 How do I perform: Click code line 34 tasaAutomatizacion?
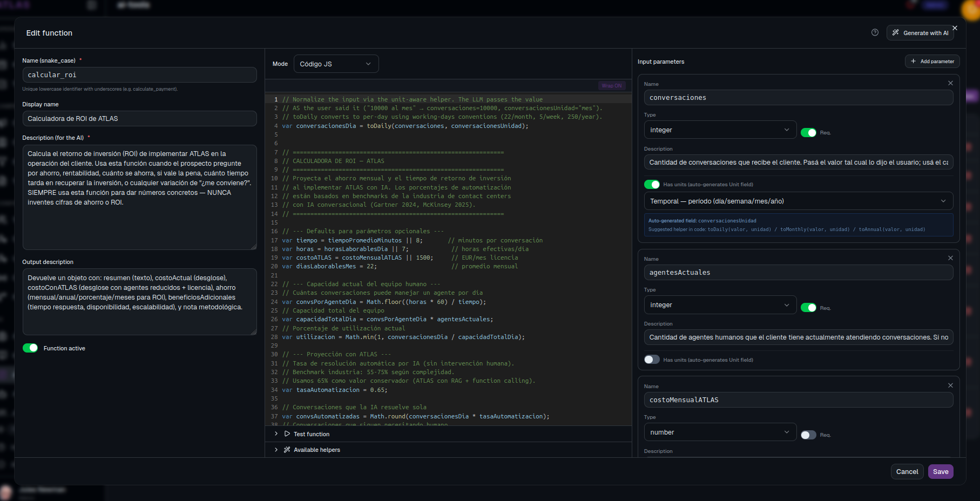tap(335, 390)
